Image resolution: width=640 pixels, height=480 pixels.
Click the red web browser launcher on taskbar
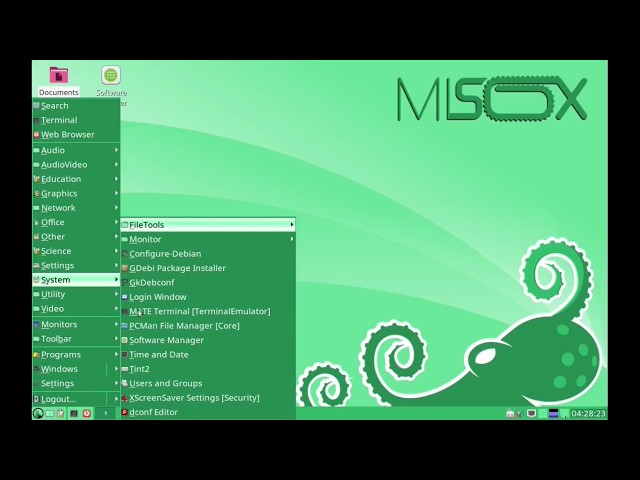pyautogui.click(x=87, y=413)
